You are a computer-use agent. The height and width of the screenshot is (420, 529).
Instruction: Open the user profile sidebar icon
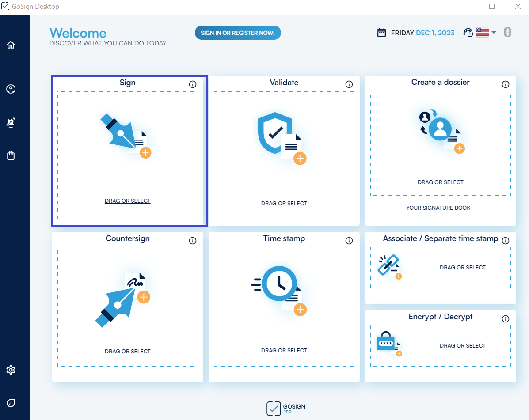pyautogui.click(x=11, y=89)
